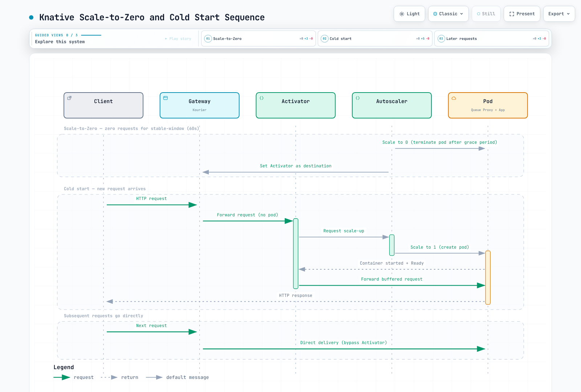This screenshot has width=581, height=392.
Task: Enter Present mode
Action: 522,14
